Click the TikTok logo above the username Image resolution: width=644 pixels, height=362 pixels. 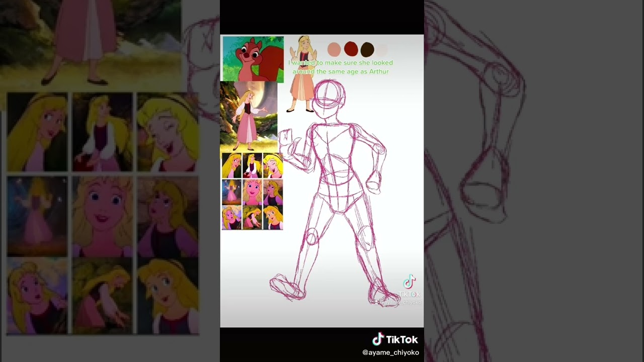tap(395, 339)
